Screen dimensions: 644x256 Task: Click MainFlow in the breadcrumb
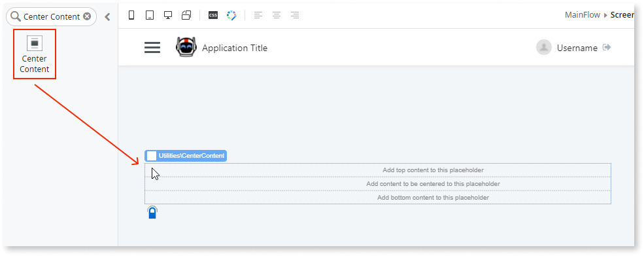point(583,15)
